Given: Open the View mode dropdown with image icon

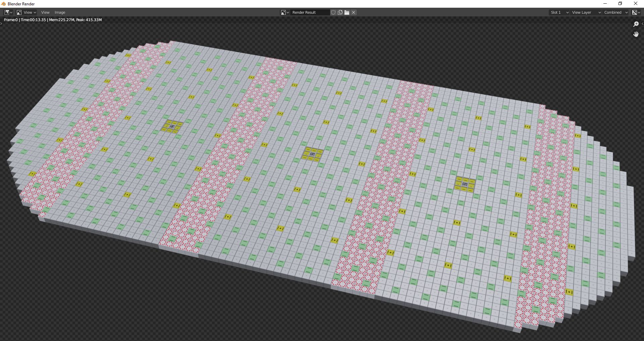Looking at the screenshot, I should [26, 12].
